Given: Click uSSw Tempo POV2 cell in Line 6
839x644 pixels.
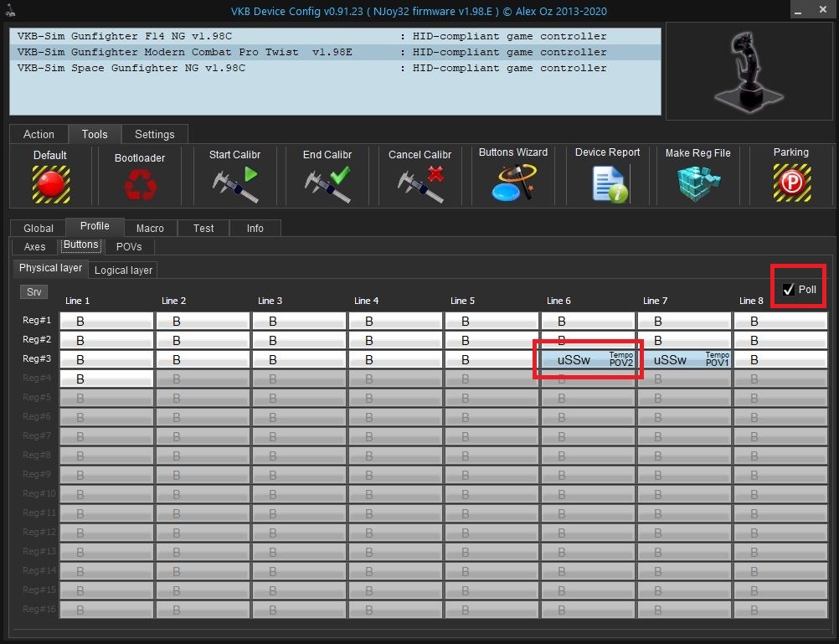Looking at the screenshot, I should tap(588, 359).
